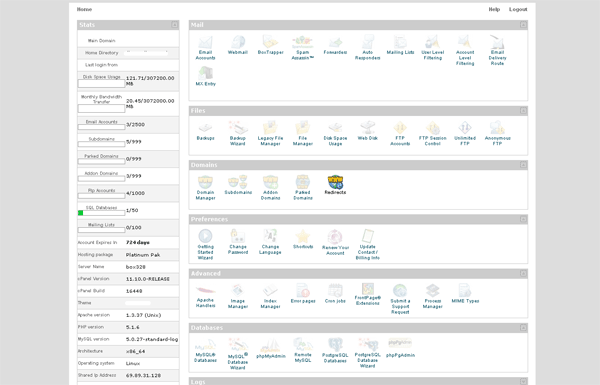Open Index Manager
Viewport: 600px width, 385px height.
click(270, 297)
